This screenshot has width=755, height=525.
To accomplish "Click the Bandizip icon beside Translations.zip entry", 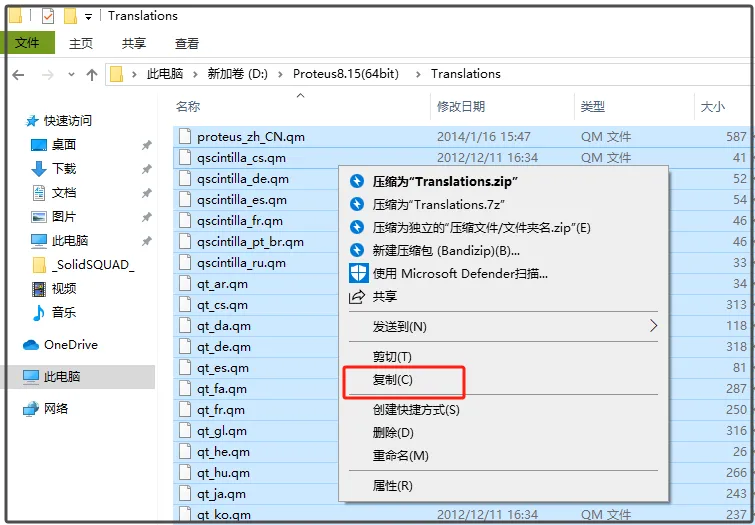I will 357,181.
